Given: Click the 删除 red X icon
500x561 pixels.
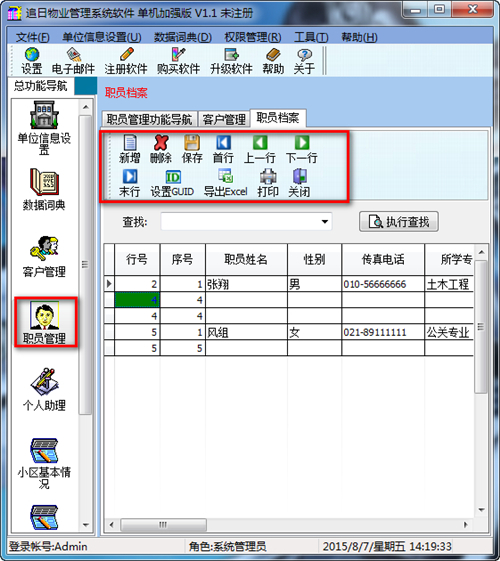Looking at the screenshot, I should click(x=161, y=149).
